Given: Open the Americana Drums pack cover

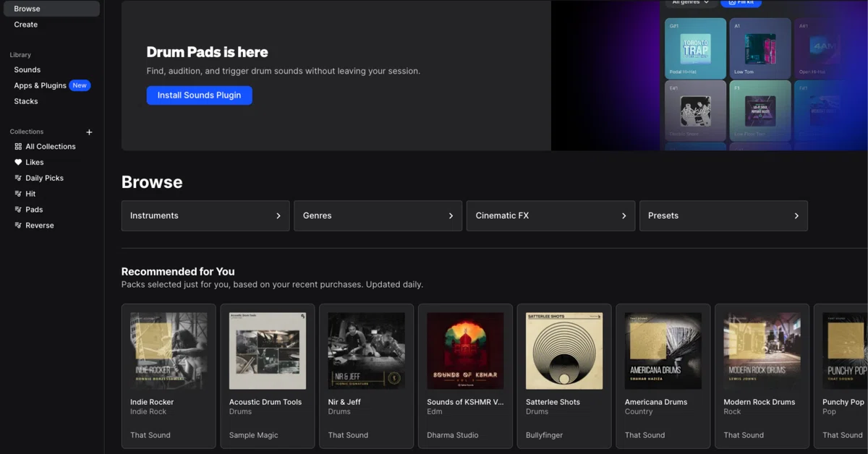Looking at the screenshot, I should point(663,351).
